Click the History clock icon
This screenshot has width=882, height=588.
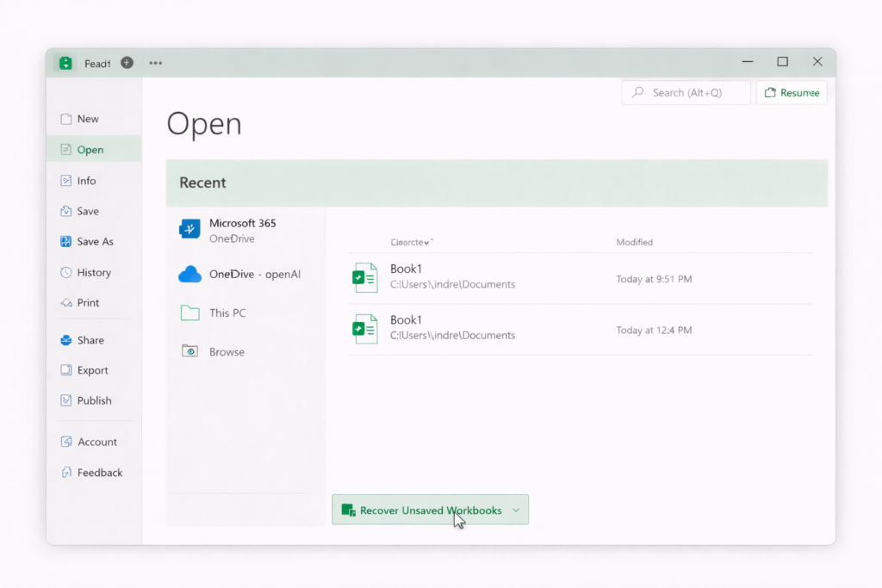tap(65, 272)
